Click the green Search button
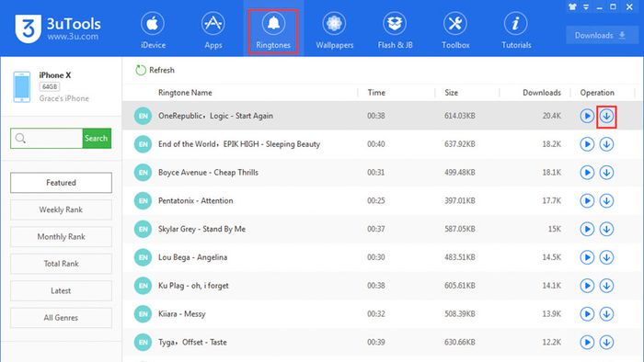Image resolution: width=644 pixels, height=362 pixels. pos(97,138)
